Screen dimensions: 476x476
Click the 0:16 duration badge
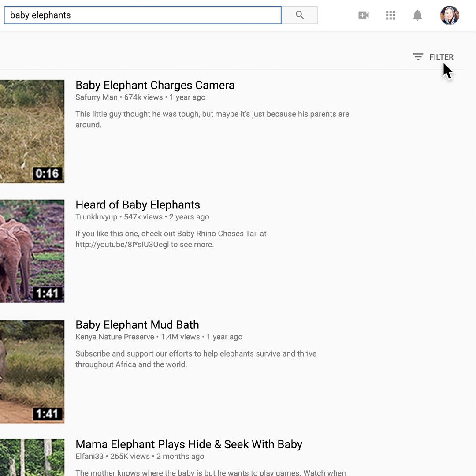pos(47,174)
